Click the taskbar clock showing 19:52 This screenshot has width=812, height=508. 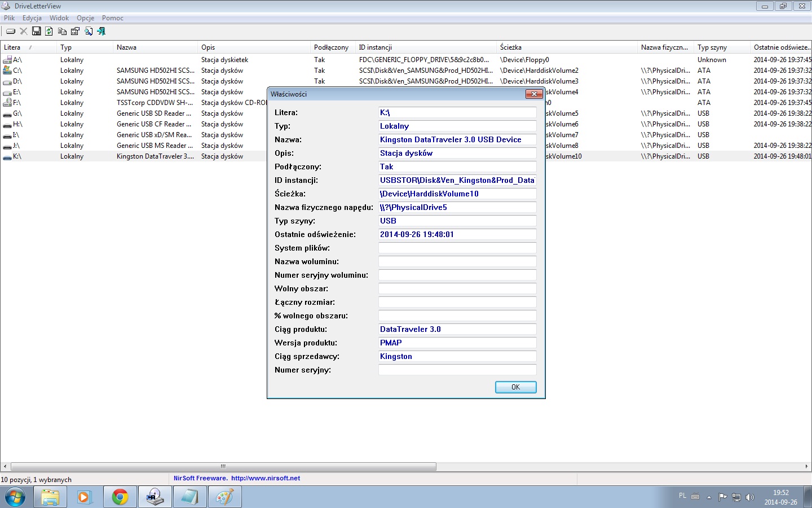[781, 497]
